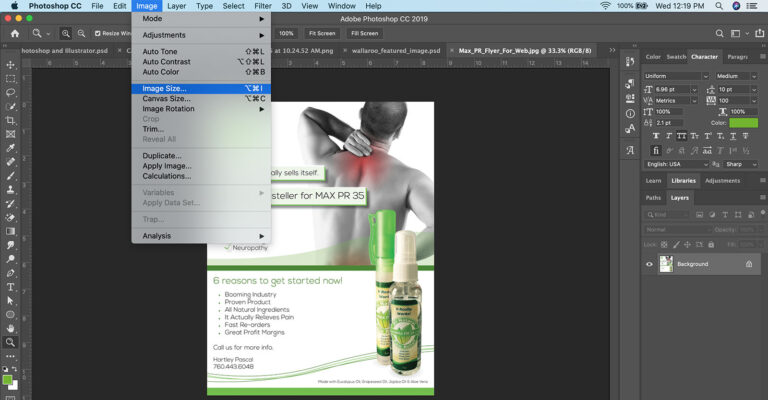Open the font size 6.96 pt dropdown
Viewport: 768px width, 400px height.
694,90
